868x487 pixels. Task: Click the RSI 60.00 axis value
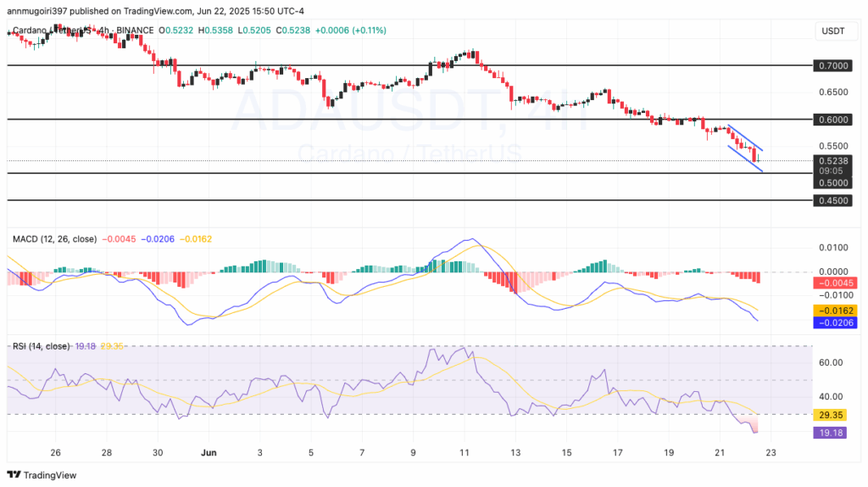831,362
